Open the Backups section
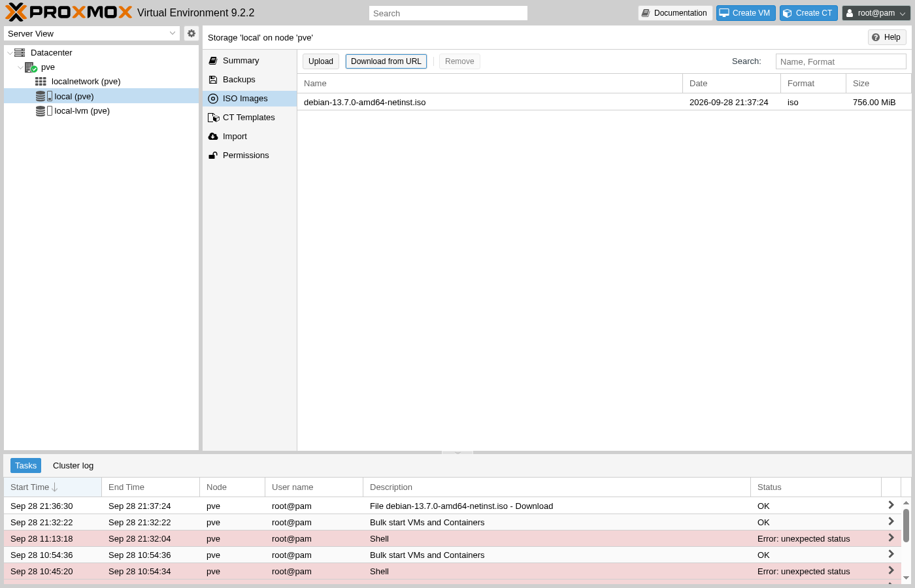Image resolution: width=915 pixels, height=588 pixels. pyautogui.click(x=250, y=80)
